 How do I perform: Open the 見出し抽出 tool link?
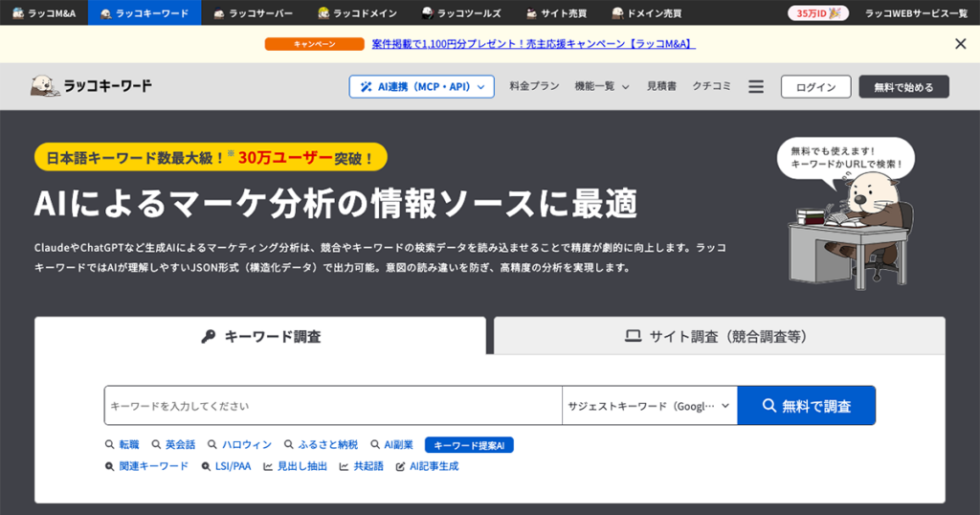(296, 466)
